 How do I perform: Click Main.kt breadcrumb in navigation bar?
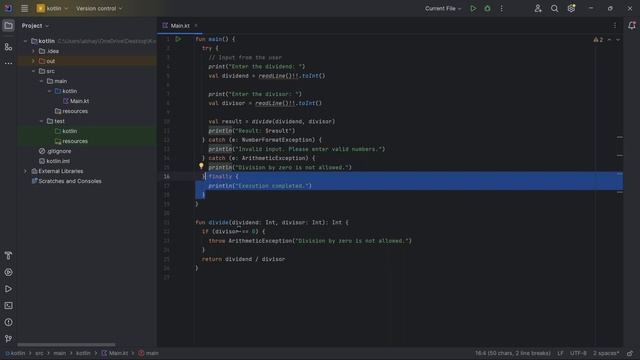click(115, 353)
